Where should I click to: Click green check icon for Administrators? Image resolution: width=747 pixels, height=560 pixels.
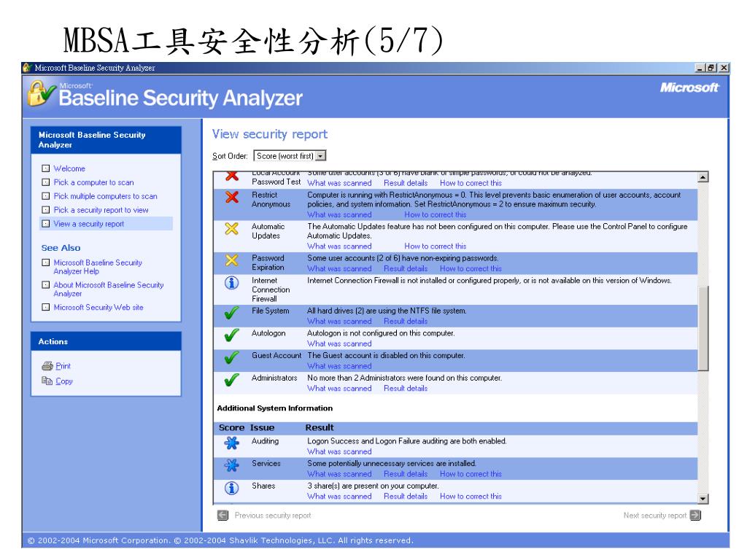[231, 380]
